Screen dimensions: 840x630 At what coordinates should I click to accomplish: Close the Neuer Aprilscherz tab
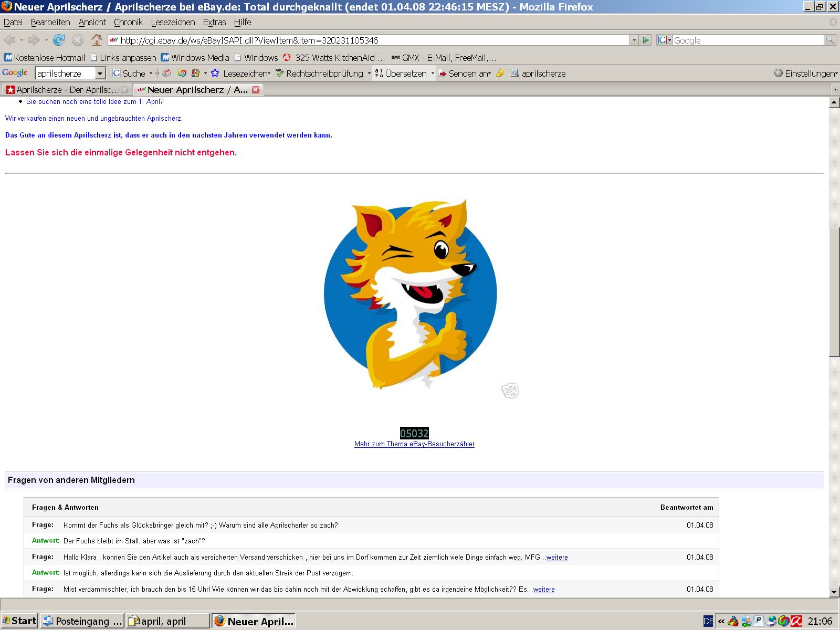click(256, 90)
